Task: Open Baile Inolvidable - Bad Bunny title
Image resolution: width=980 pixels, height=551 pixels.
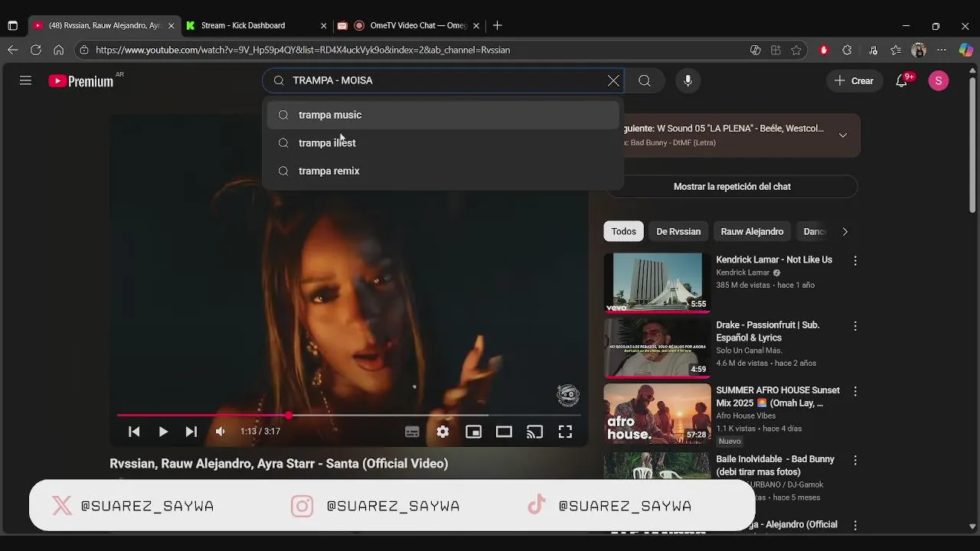Action: point(776,465)
